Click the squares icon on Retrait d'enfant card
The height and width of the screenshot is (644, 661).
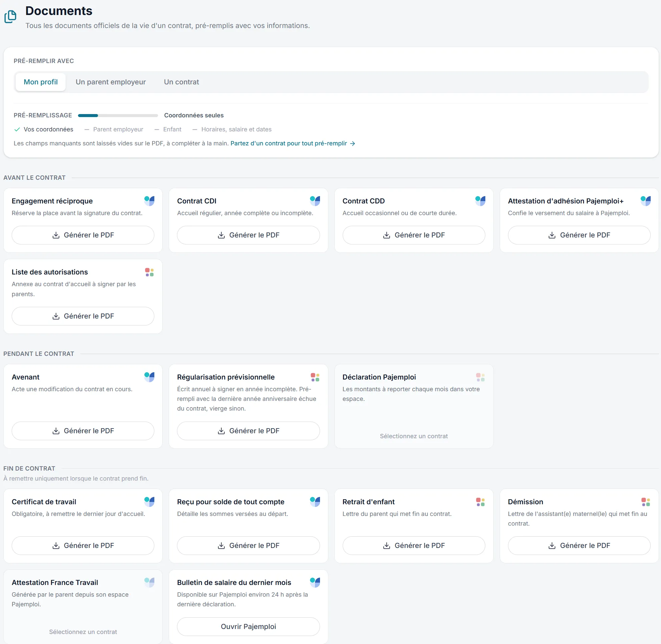(x=480, y=502)
